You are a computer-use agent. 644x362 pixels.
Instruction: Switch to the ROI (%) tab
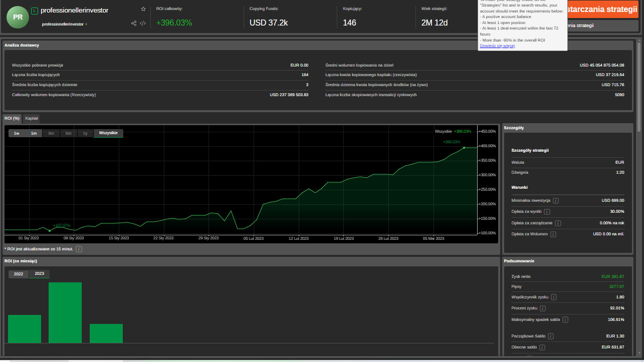click(12, 119)
